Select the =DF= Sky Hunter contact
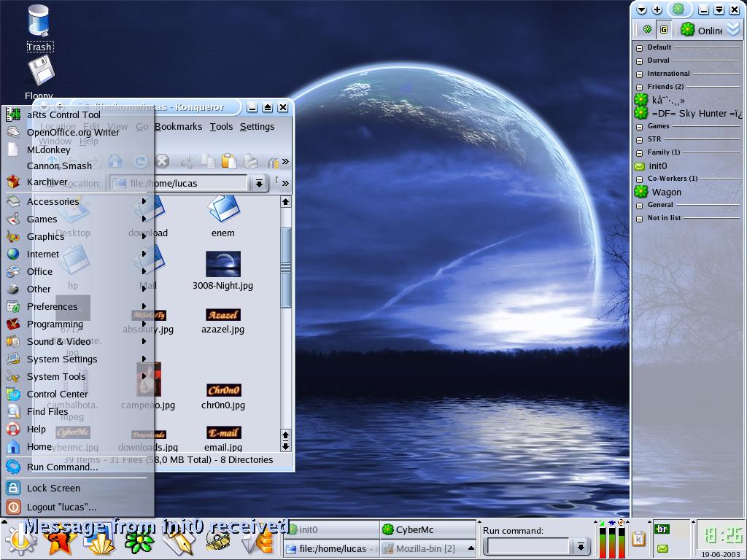 click(689, 113)
